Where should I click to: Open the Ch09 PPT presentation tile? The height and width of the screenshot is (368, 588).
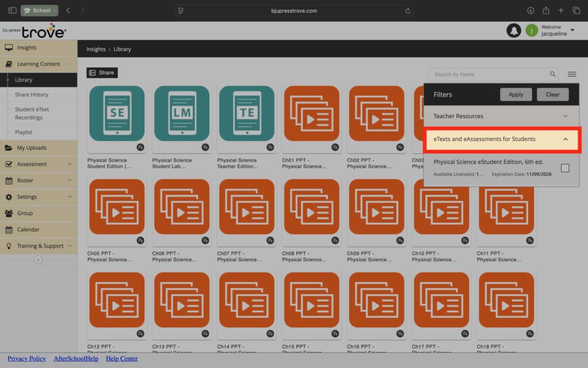click(377, 206)
